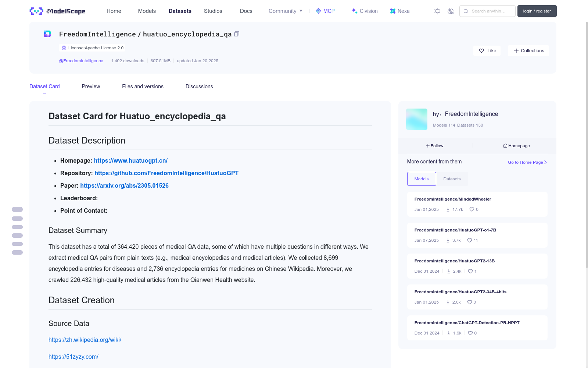The image size is (588, 368).
Task: Click the 1,402 downloads text
Action: coord(128,61)
